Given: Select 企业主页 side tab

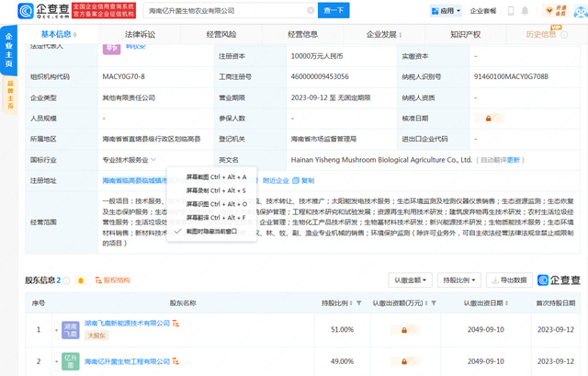Looking at the screenshot, I should pyautogui.click(x=8, y=50).
